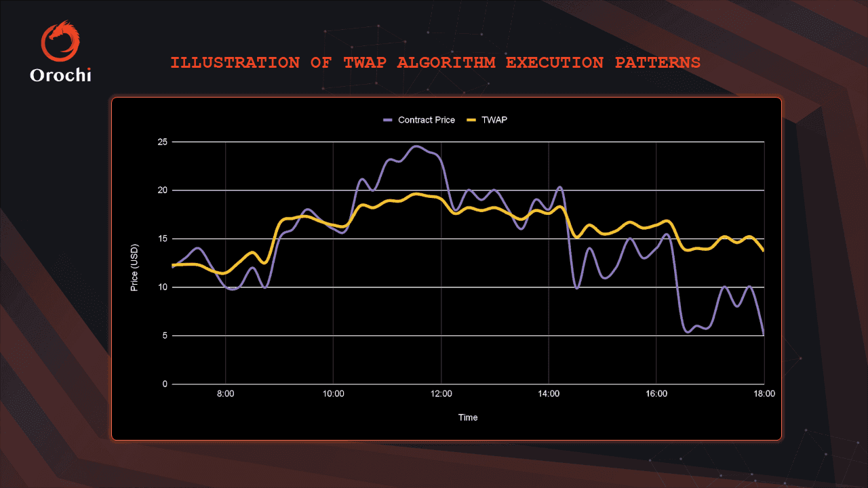Select the 18:00 time axis label
The height and width of the screenshot is (488, 868).
coord(764,393)
